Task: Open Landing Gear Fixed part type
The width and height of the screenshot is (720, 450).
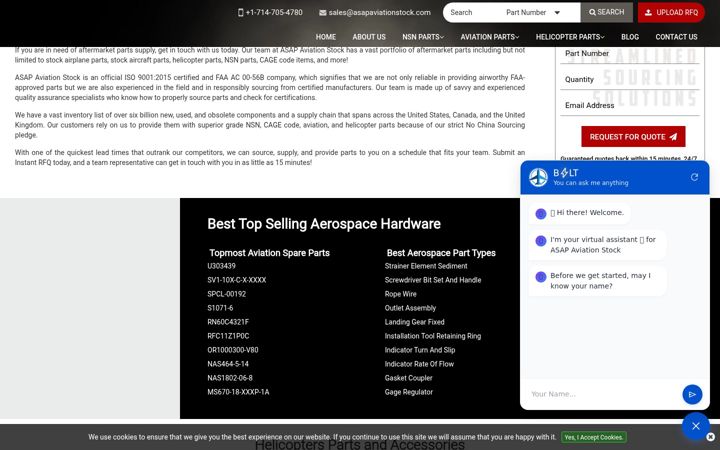Action: pyautogui.click(x=415, y=322)
